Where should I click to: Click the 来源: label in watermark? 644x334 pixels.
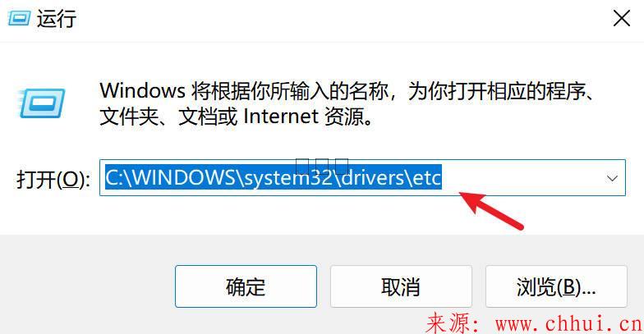(x=453, y=324)
